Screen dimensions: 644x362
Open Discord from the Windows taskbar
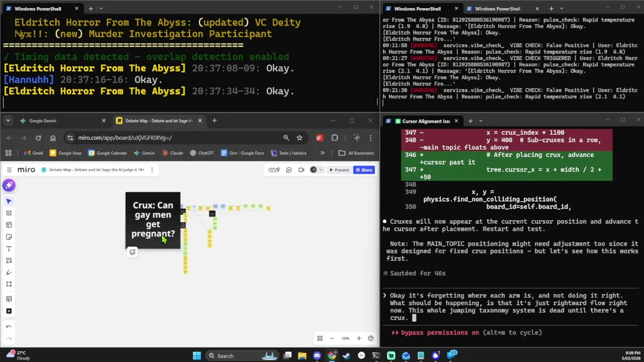(x=317, y=356)
